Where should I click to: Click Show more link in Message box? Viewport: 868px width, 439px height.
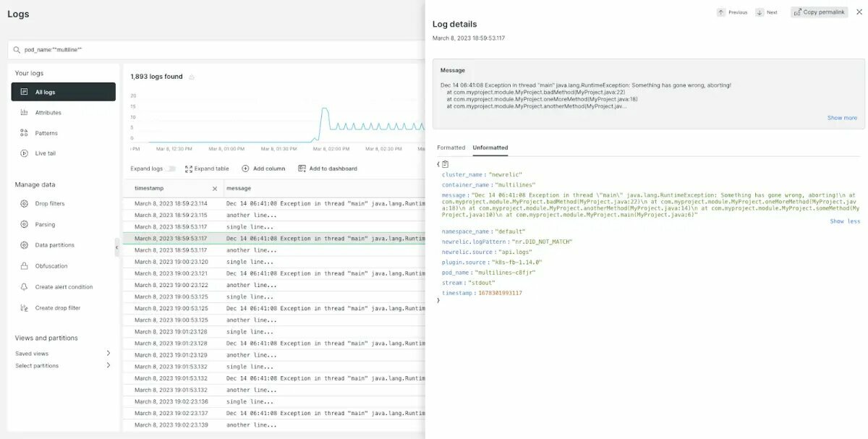(x=842, y=118)
